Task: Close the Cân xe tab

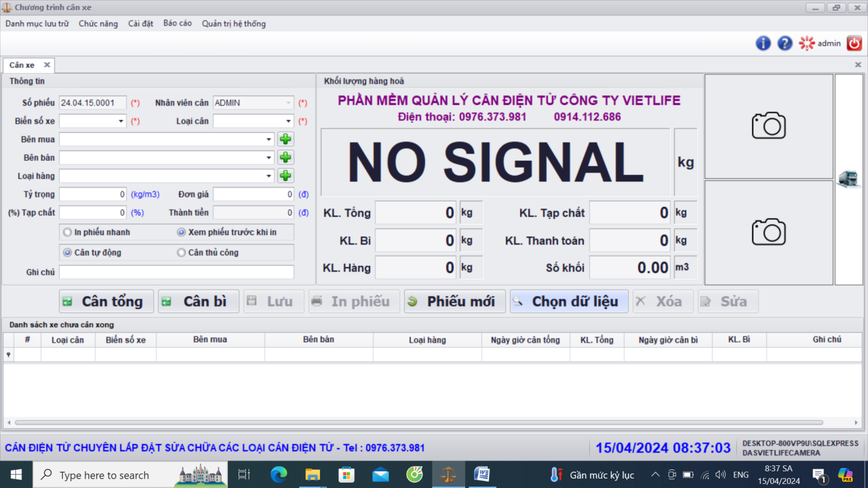Action: click(47, 65)
